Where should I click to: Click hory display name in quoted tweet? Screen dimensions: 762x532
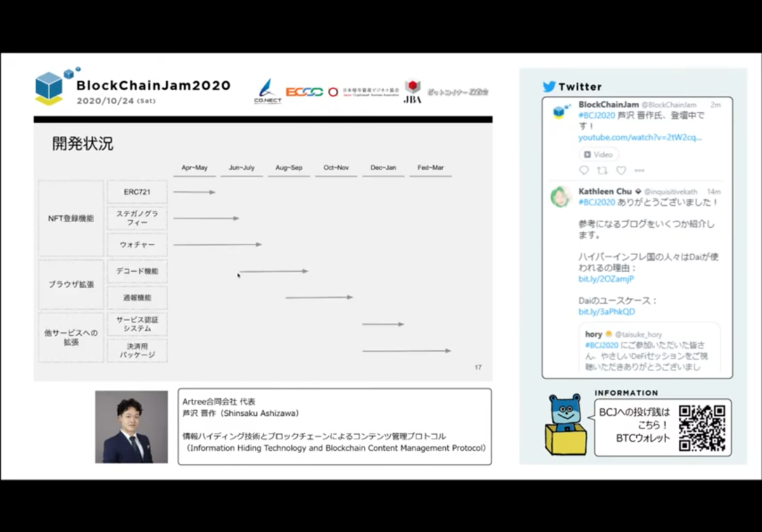tap(594, 335)
